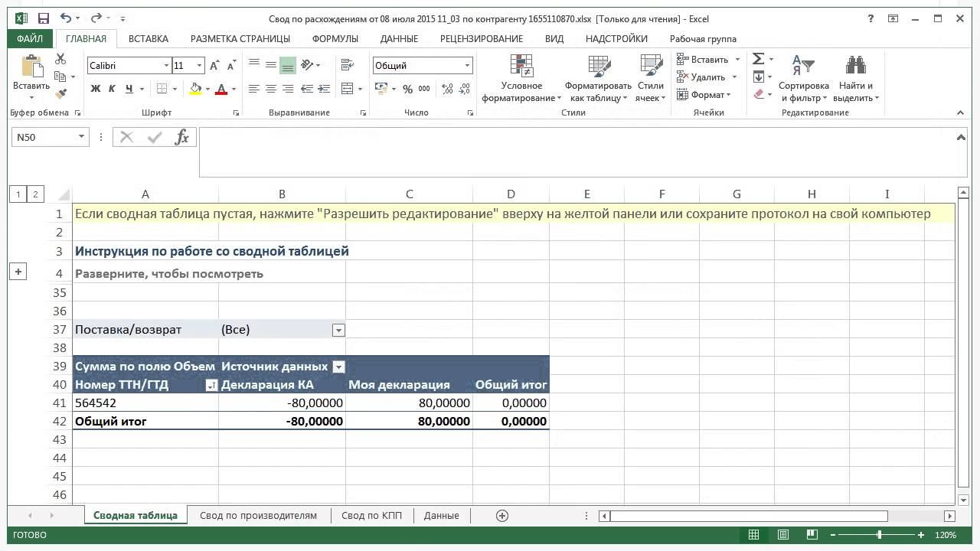The width and height of the screenshot is (980, 551).
Task: Click the AutoSum sigma icon
Action: (758, 59)
